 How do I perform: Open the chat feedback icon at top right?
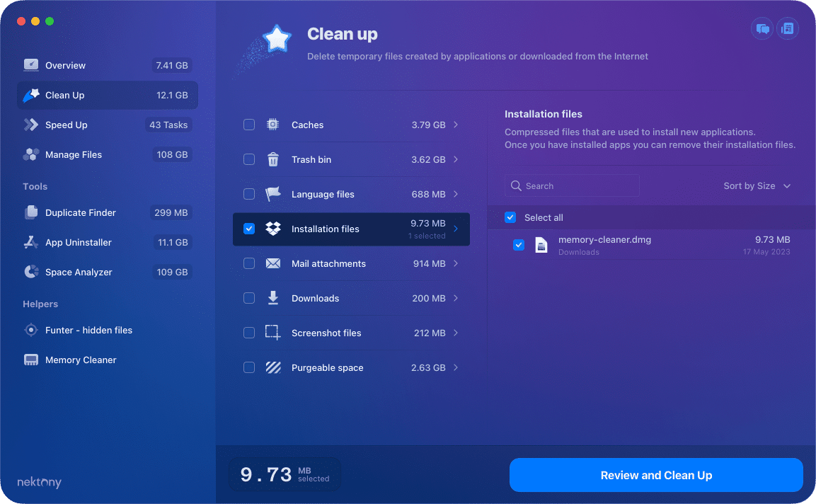762,28
